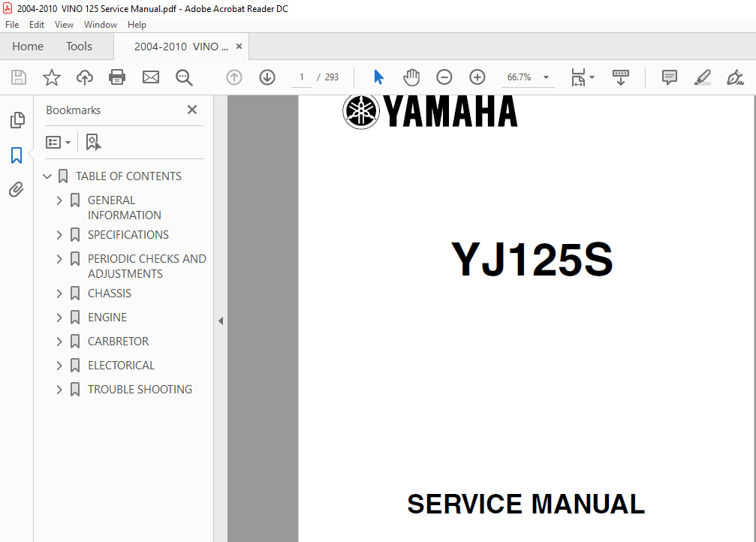Expand ELECTORICAL bookmark
The height and width of the screenshot is (542, 756).
point(59,366)
